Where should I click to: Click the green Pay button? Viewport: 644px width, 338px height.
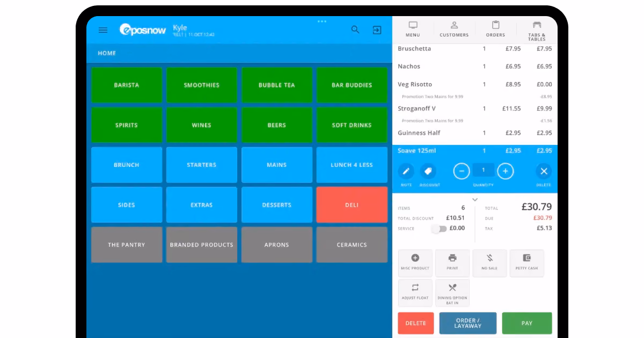pyautogui.click(x=527, y=323)
